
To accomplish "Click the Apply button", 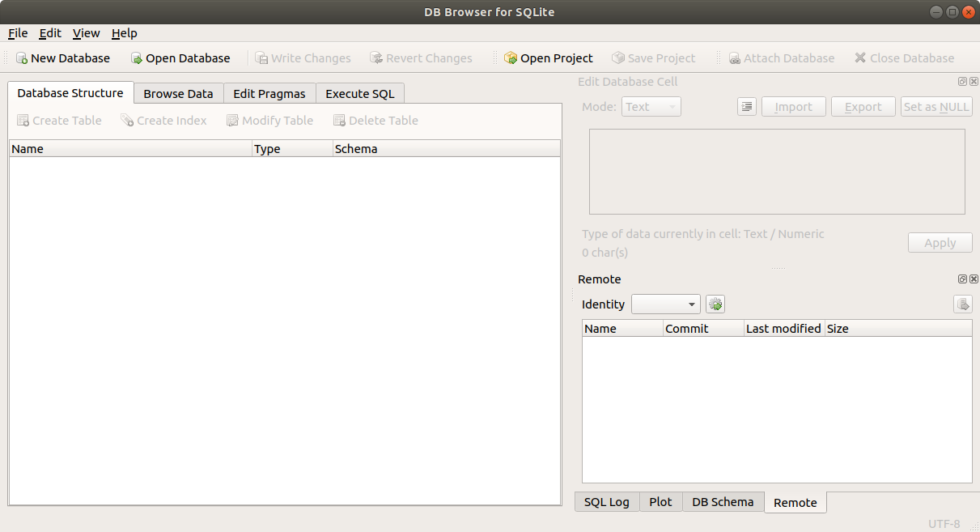I will tap(940, 243).
